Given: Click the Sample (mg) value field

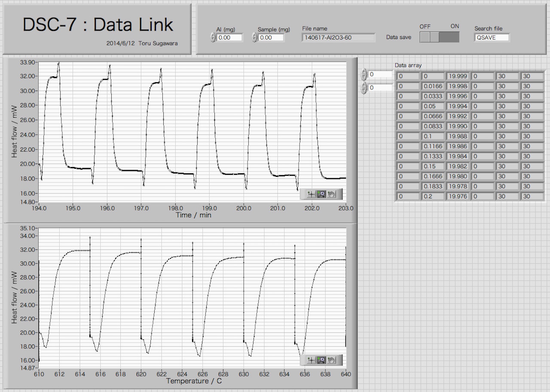Looking at the screenshot, I should click(271, 38).
